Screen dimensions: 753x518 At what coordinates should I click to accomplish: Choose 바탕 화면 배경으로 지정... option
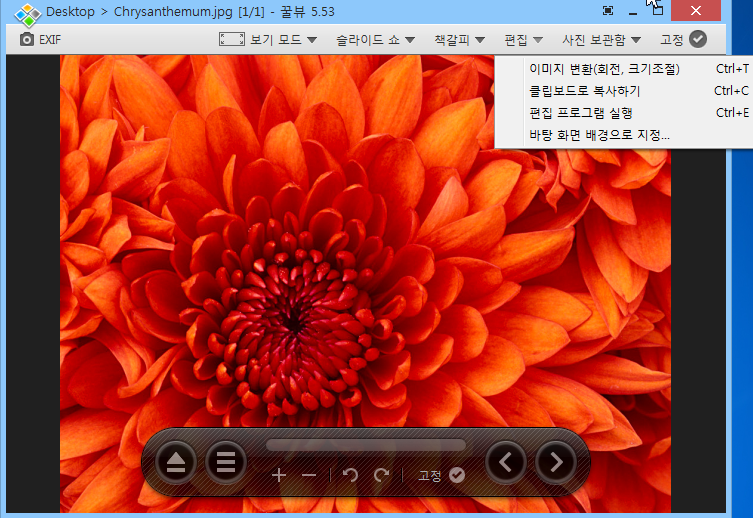624,135
